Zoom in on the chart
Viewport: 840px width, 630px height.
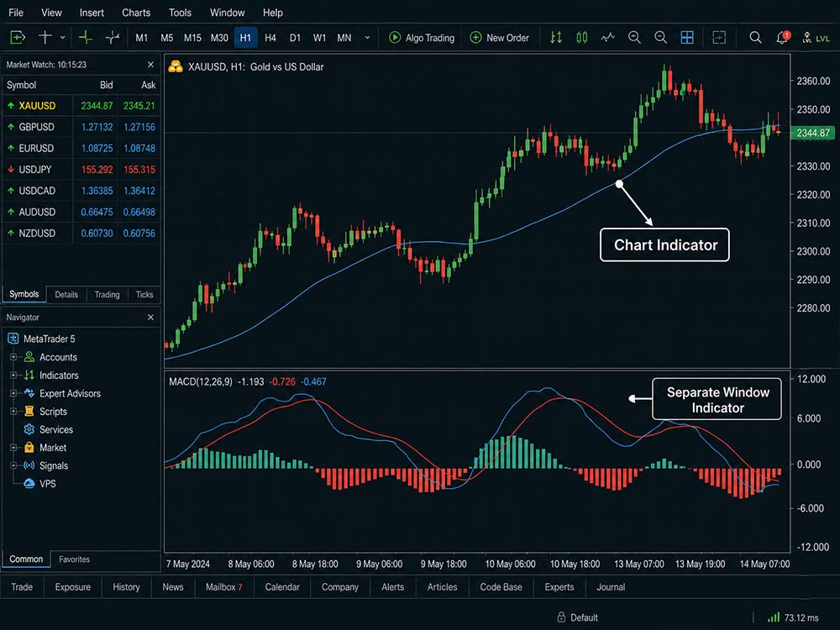point(634,38)
